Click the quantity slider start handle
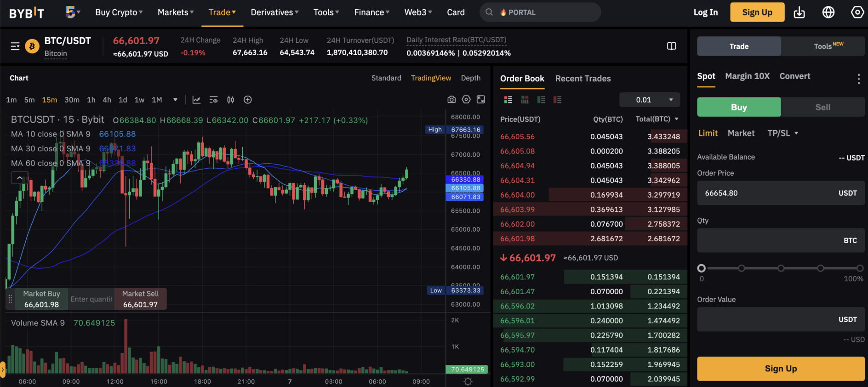This screenshot has height=387, width=868. point(702,268)
